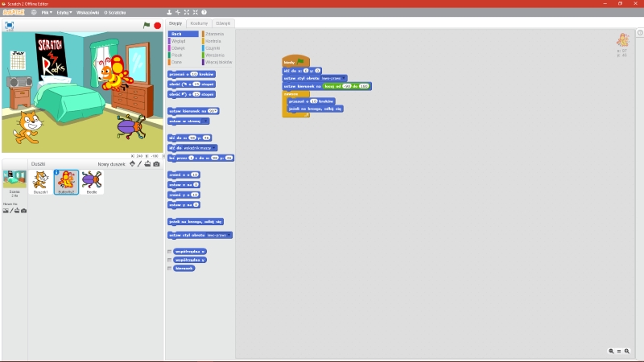Start the project with the green flag
Viewport: 644px width, 362px height.
tap(147, 25)
